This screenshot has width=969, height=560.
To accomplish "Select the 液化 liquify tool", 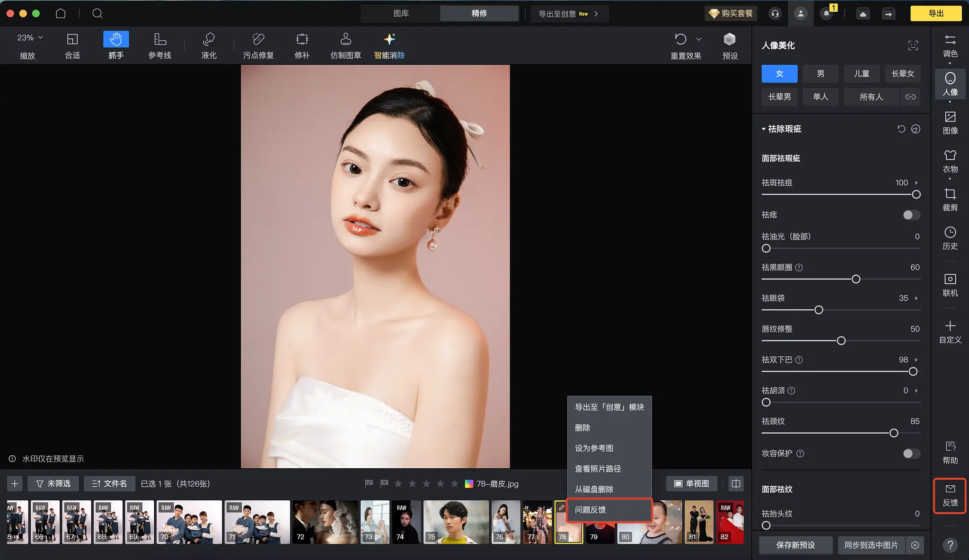I will (209, 45).
